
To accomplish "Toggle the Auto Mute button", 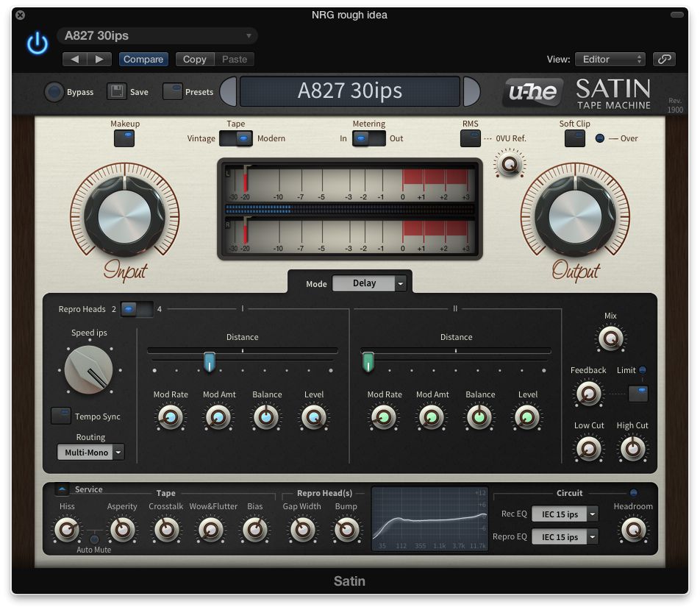I will pos(94,539).
